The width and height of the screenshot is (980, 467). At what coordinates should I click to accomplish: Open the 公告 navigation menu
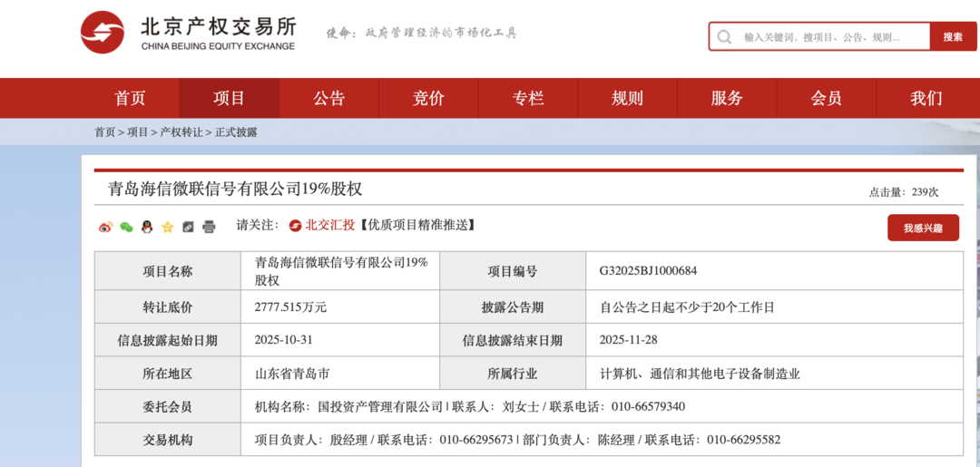[x=328, y=99]
